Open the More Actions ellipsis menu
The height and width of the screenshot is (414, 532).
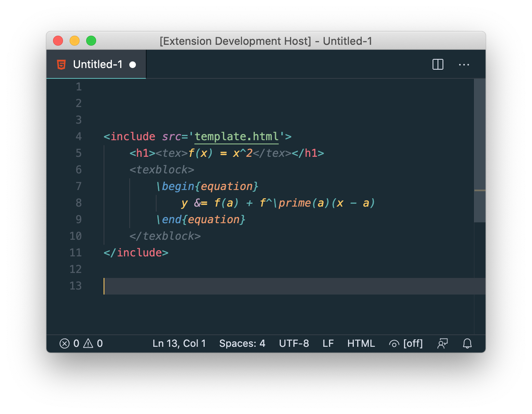(464, 64)
